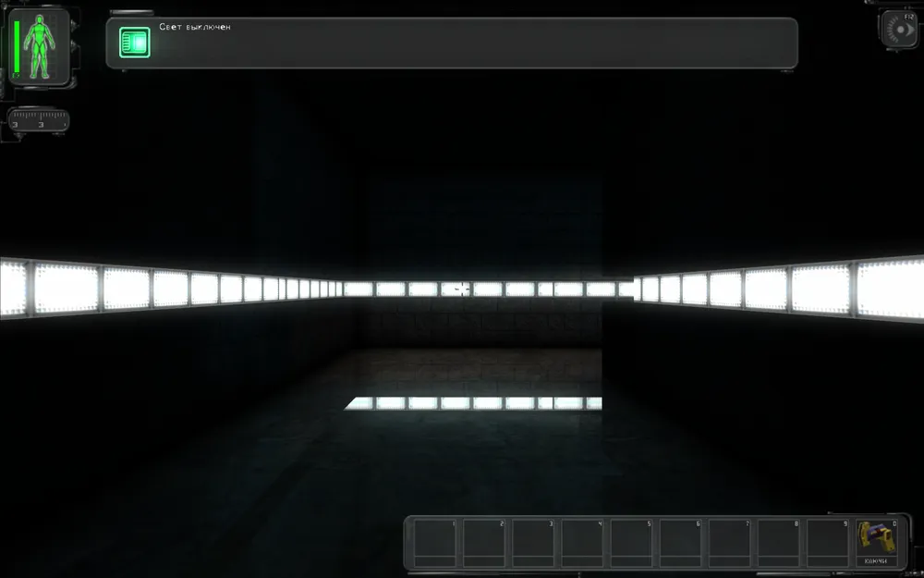Select empty hotbar slot 7
924x578 pixels.
[x=730, y=543]
